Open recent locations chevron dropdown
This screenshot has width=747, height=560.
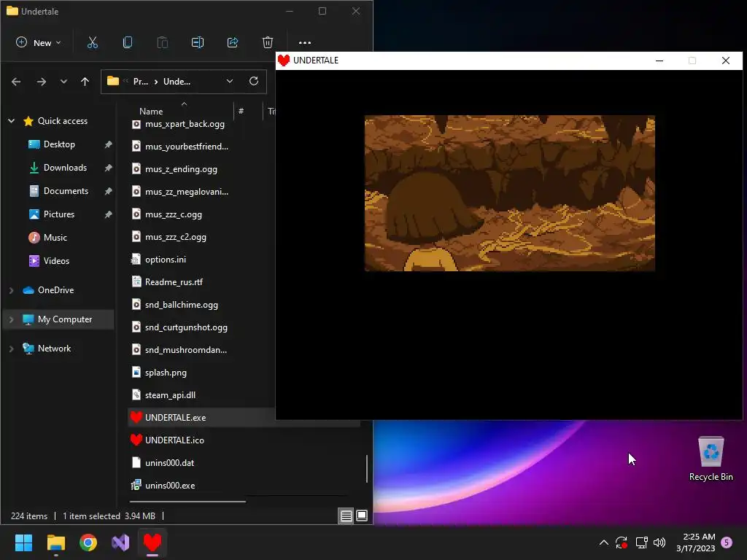pyautogui.click(x=63, y=82)
